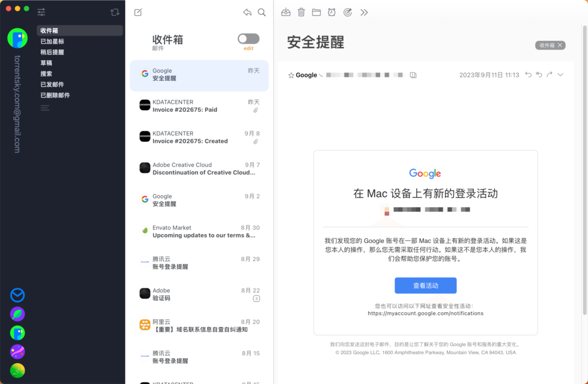Open sidebar settings sliders icon

pos(41,11)
